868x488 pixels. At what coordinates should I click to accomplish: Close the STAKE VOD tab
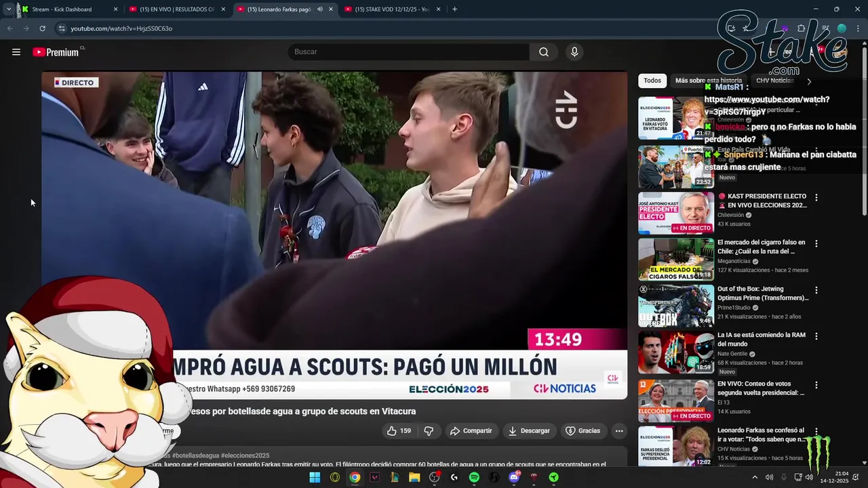(438, 9)
